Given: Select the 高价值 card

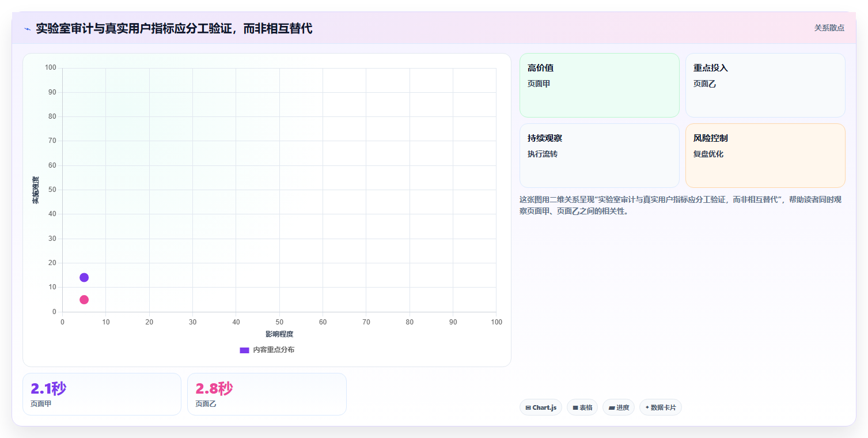Looking at the screenshot, I should tap(600, 85).
